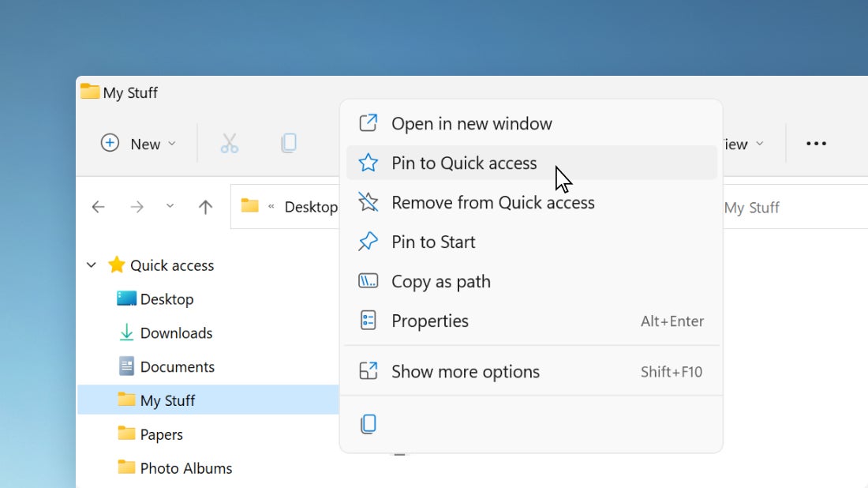Select Pin to Quick access
868x488 pixels.
[464, 163]
